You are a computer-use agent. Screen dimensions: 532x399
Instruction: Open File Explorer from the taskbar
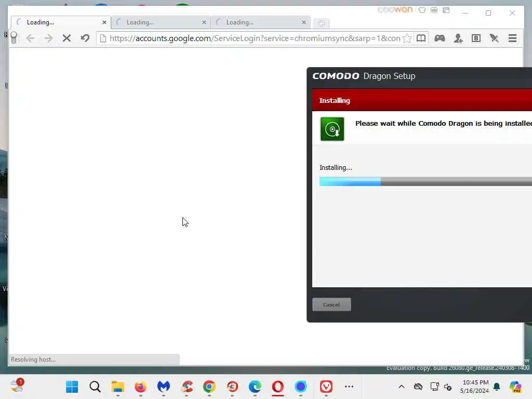118,387
